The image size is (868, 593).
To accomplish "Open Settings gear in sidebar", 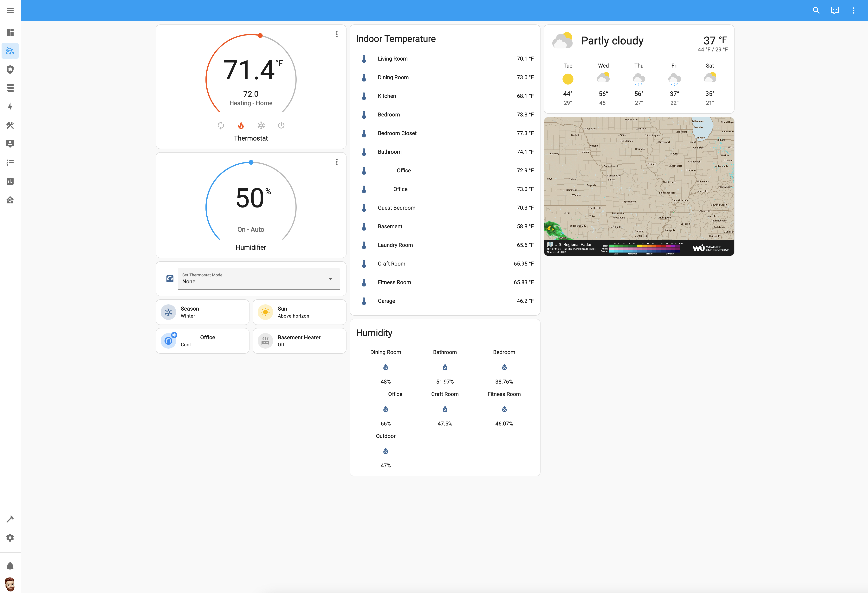I will click(10, 537).
